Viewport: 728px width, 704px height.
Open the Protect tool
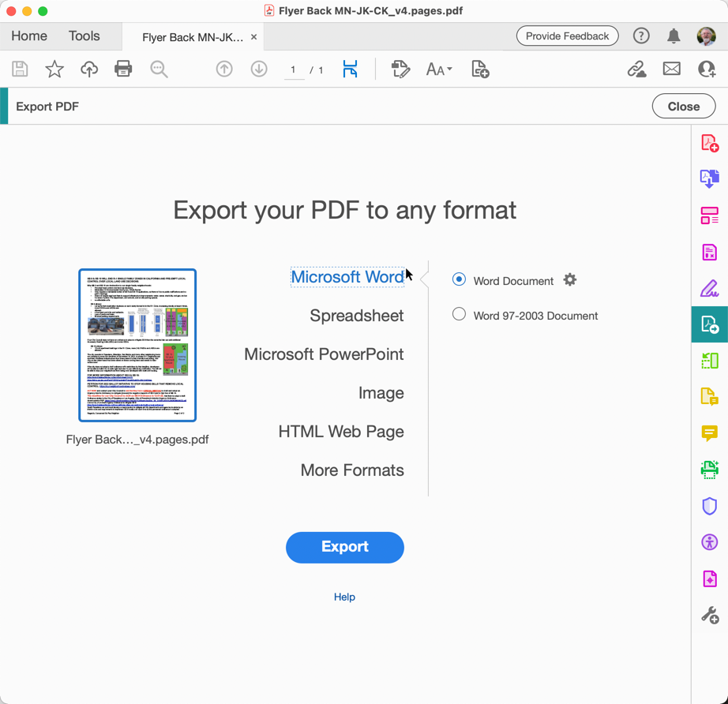(708, 506)
